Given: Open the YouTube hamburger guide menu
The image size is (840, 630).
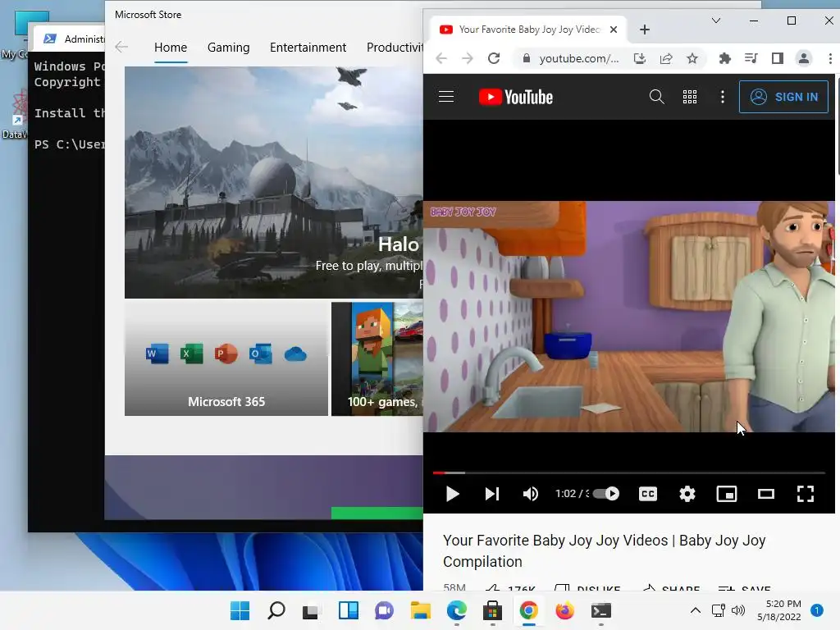Looking at the screenshot, I should [445, 97].
